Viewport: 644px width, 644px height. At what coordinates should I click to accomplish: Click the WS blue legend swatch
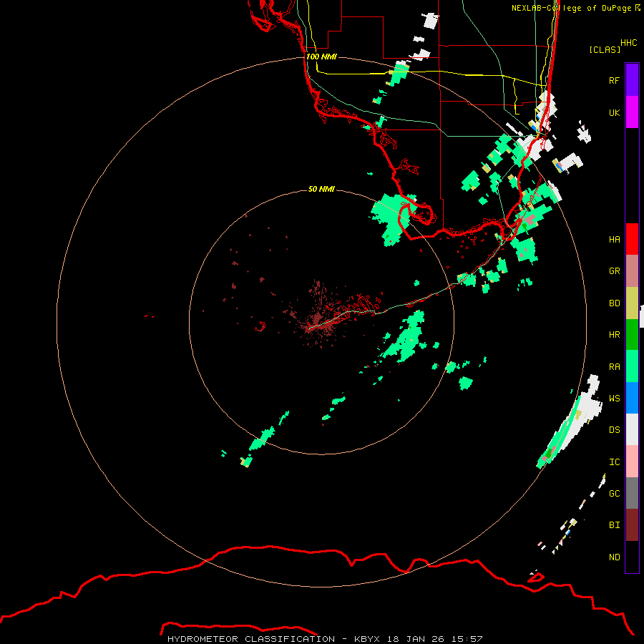[x=632, y=398]
